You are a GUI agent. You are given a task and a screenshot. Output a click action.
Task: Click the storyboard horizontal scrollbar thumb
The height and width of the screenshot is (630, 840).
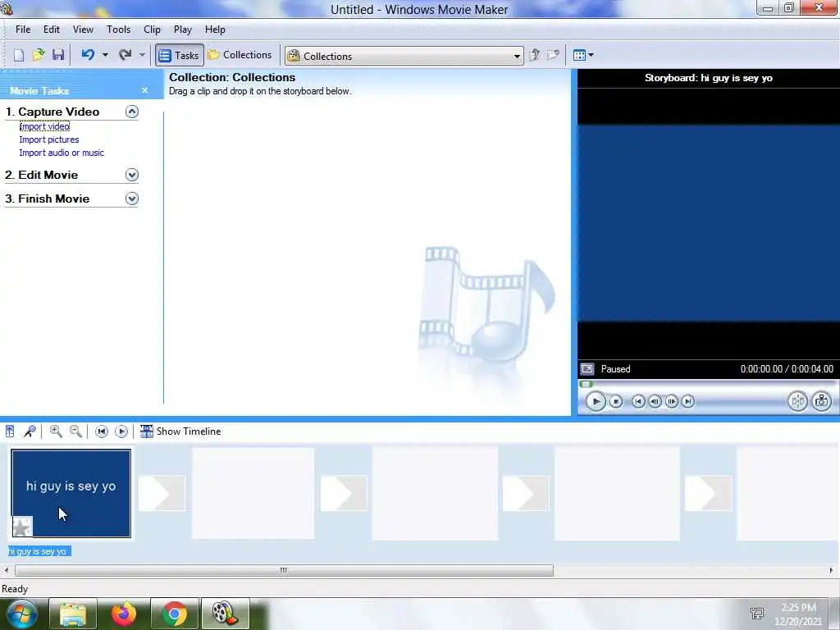click(x=284, y=571)
